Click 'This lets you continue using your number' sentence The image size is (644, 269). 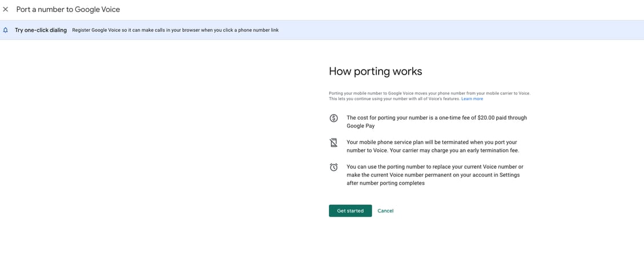coord(394,99)
